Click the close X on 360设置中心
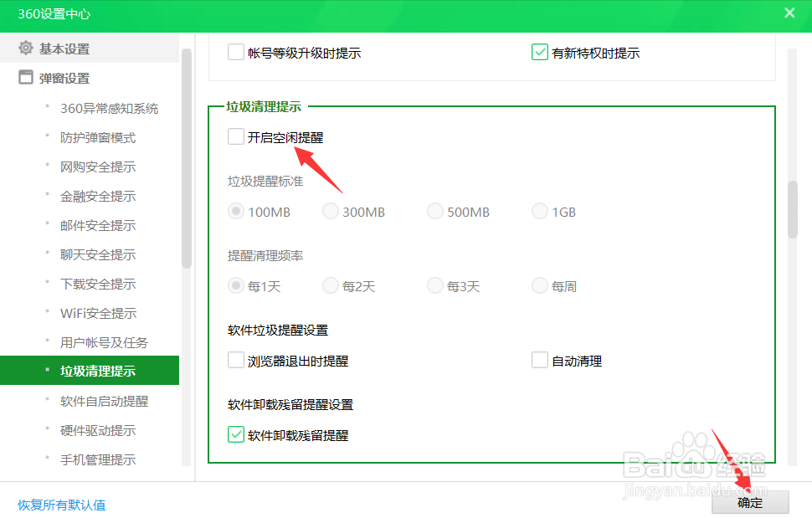Viewport: 812px width, 518px height. coord(790,13)
